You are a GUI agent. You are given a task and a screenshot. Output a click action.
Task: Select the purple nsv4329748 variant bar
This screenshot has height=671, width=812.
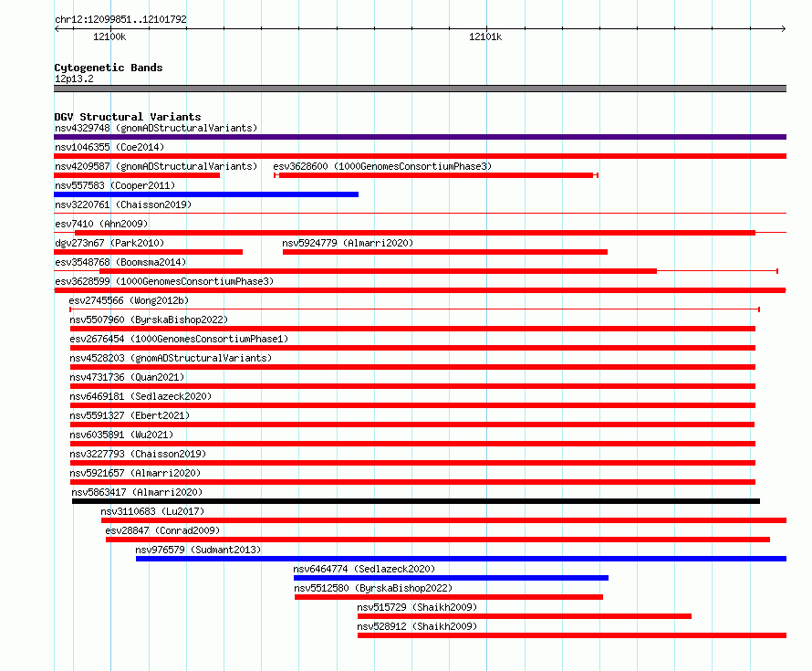coord(420,137)
